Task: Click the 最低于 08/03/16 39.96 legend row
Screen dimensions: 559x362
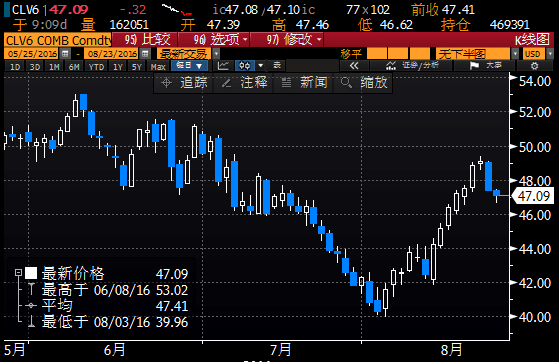Action: tap(107, 322)
